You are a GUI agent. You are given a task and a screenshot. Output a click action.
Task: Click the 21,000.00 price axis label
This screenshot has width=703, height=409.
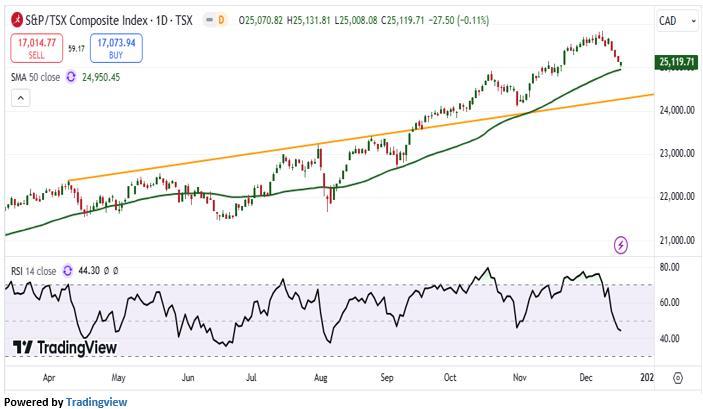677,240
